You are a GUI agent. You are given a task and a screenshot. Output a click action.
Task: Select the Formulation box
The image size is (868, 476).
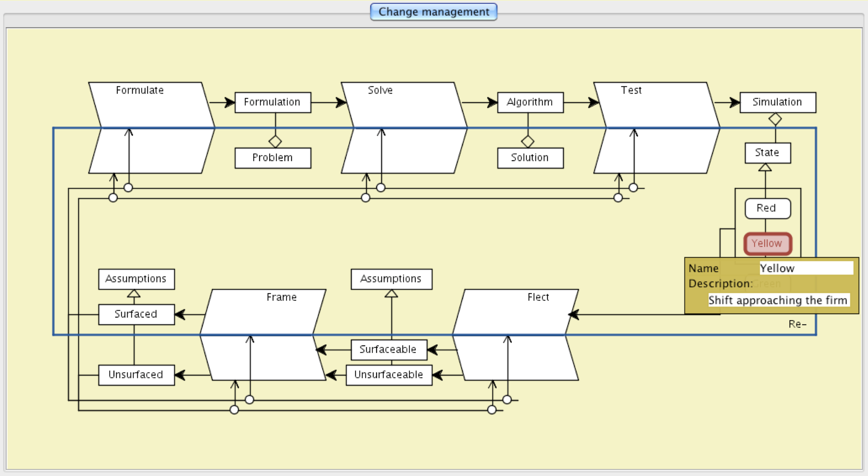pyautogui.click(x=272, y=103)
